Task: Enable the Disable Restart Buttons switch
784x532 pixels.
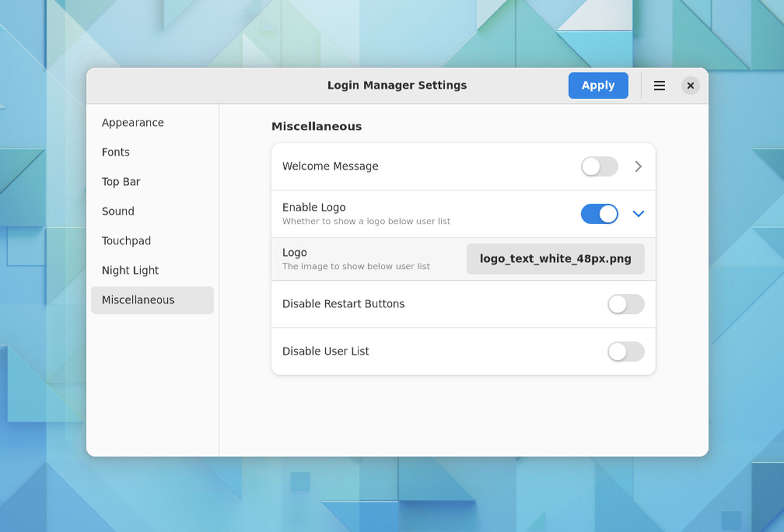Action: click(626, 304)
